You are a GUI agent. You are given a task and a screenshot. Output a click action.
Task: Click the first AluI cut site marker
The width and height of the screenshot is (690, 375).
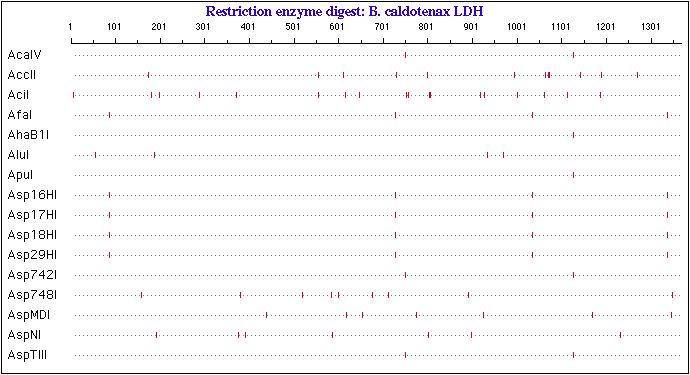95,155
